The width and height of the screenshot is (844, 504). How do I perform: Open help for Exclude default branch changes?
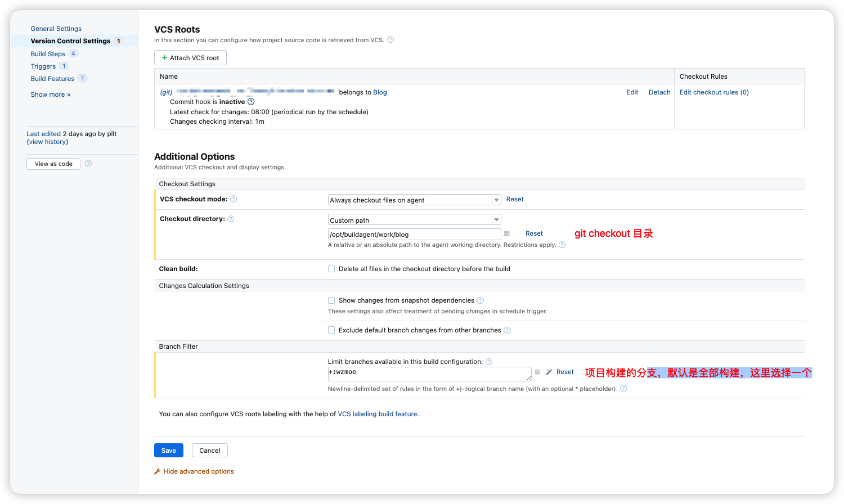pyautogui.click(x=508, y=330)
